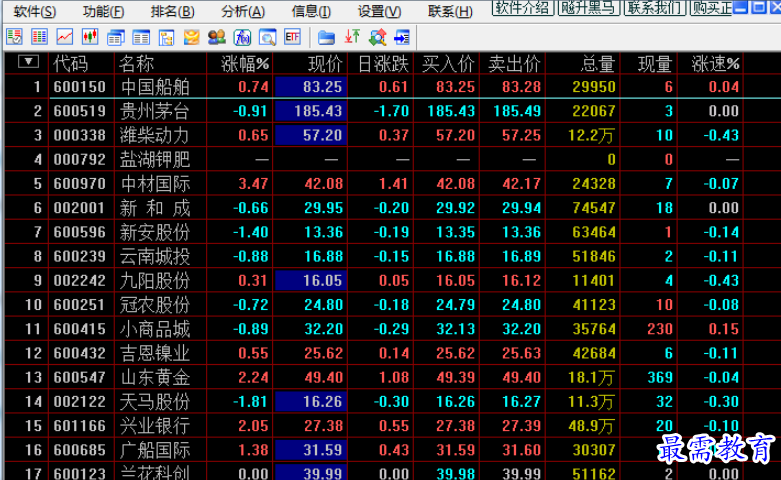Click the highlighted price 185.43 cell
Screen dimensions: 781x480
click(x=311, y=111)
